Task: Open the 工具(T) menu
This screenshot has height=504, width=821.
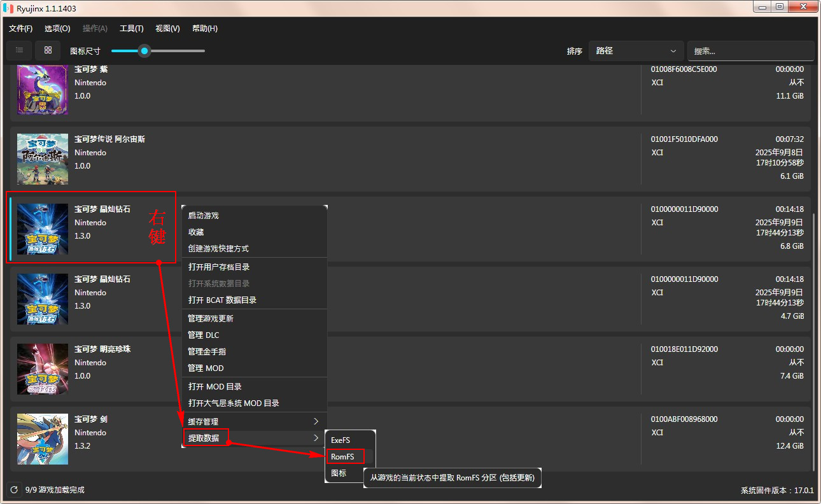Action: point(132,29)
